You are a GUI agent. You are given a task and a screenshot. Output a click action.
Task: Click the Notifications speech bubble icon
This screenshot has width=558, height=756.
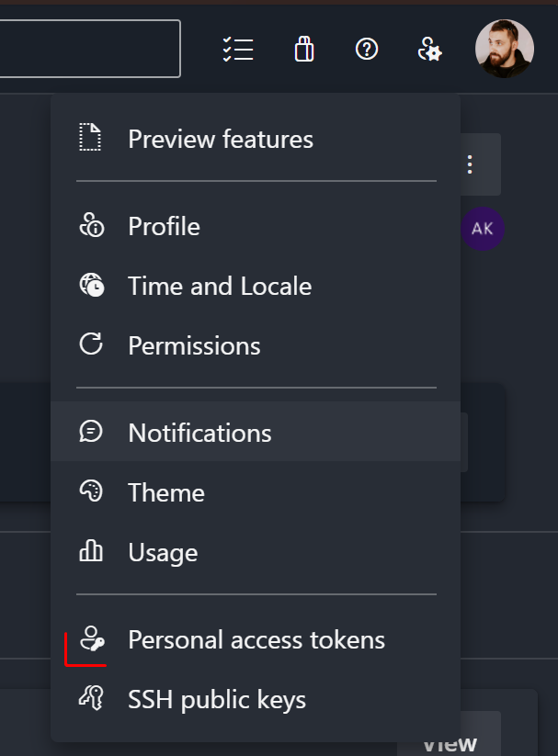pyautogui.click(x=91, y=432)
